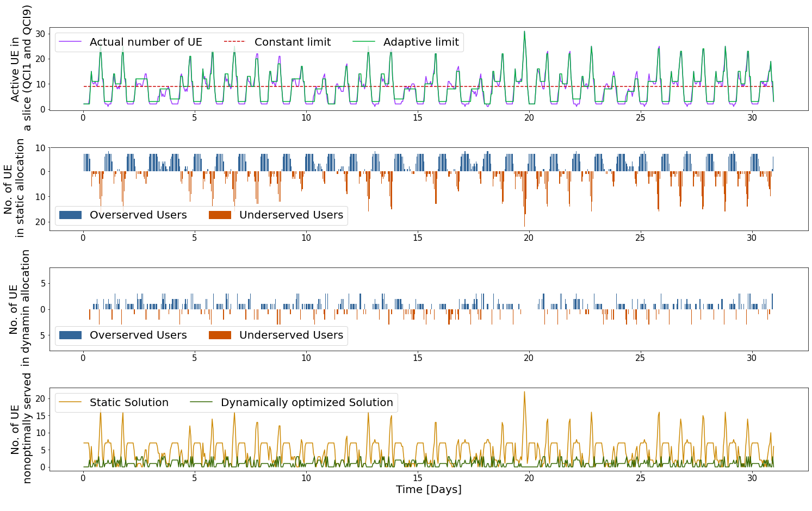Click x-tick '25' under the static allocation plot
Screen dimensions: 812x511
640,238
